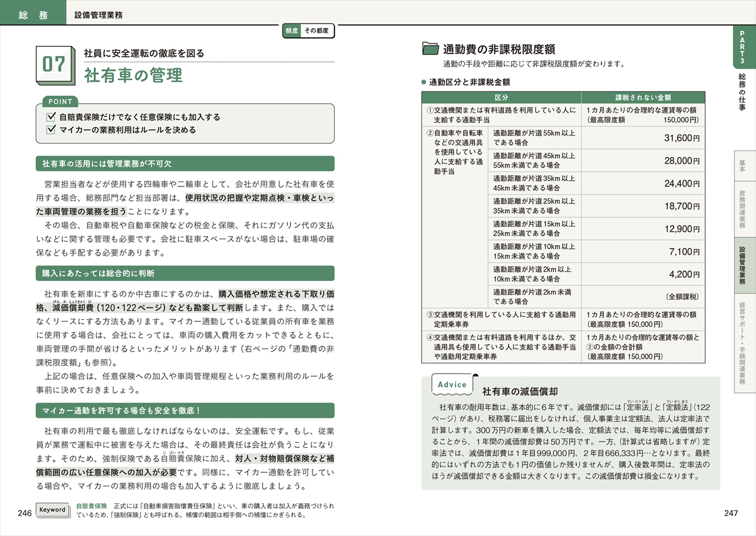Click the title 社有車の管理
The height and width of the screenshot is (536, 756).
[133, 76]
